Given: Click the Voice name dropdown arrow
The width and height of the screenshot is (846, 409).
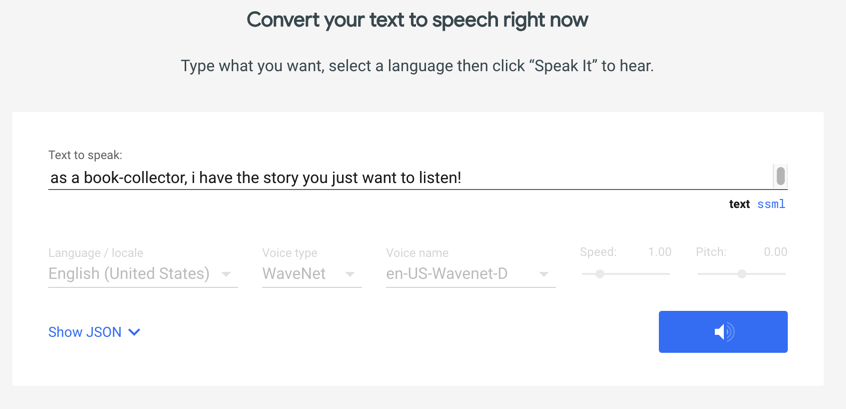Looking at the screenshot, I should pyautogui.click(x=544, y=274).
